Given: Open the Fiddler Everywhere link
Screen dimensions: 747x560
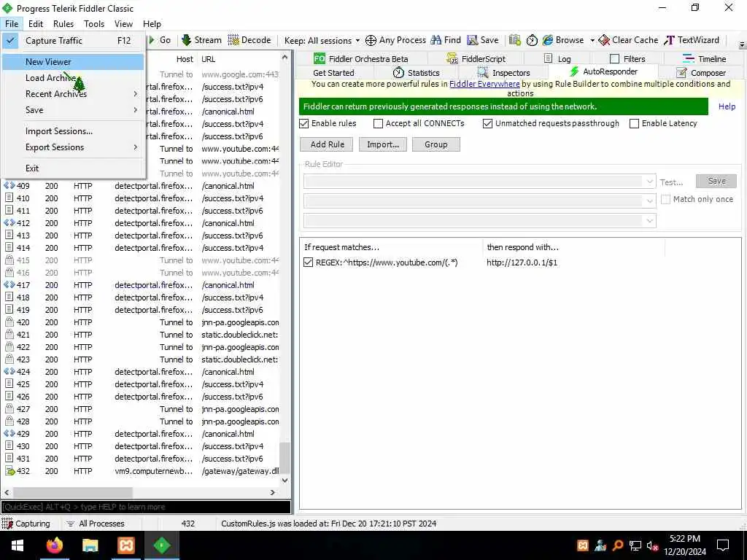Looking at the screenshot, I should [x=484, y=84].
